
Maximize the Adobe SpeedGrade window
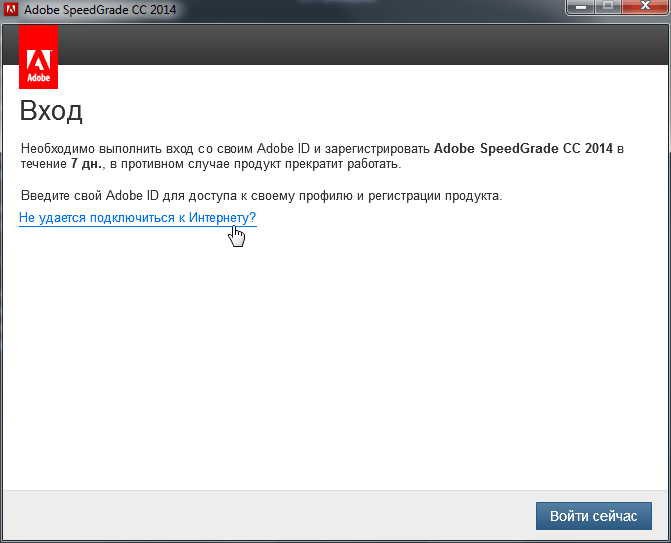[608, 7]
